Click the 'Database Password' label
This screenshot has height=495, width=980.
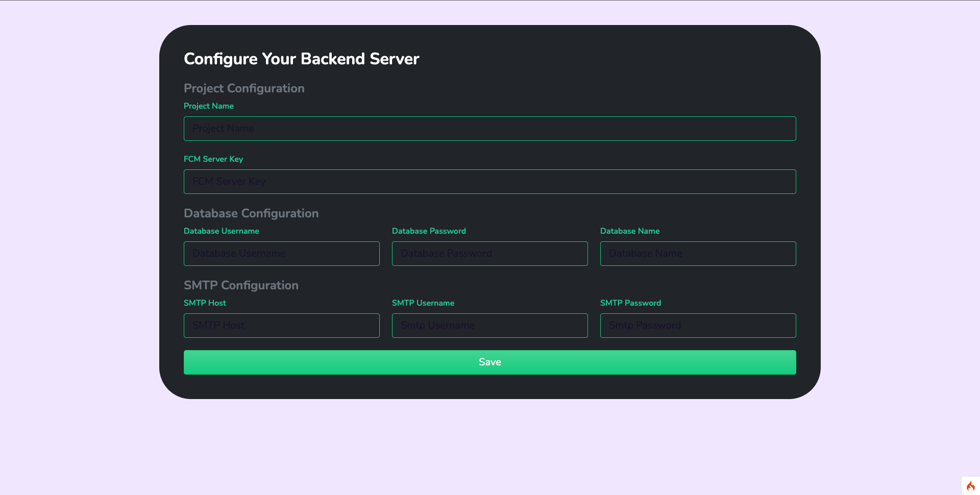(x=429, y=231)
